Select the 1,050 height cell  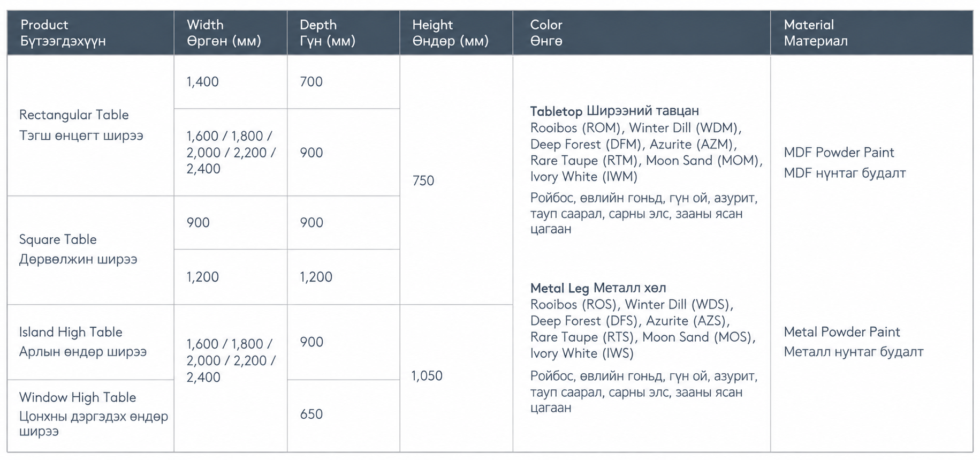click(457, 378)
